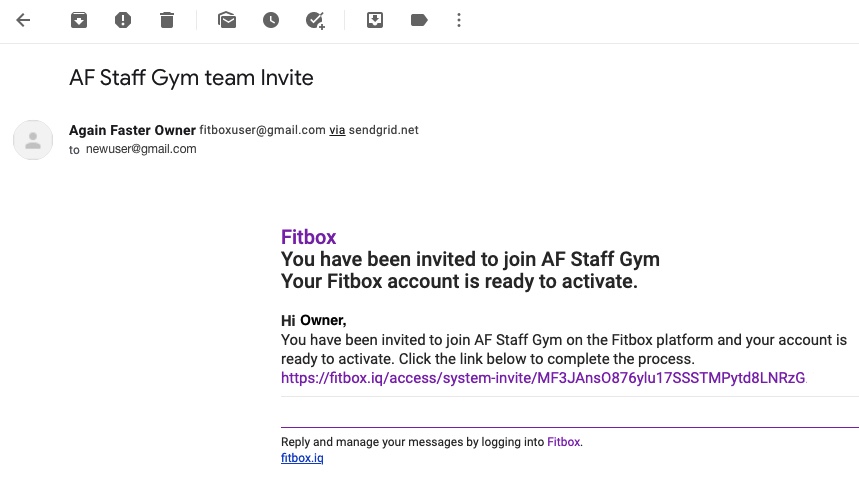Click the sender address fitboxuser@gmail.com
Viewport: 859px width, 478px height.
point(262,130)
